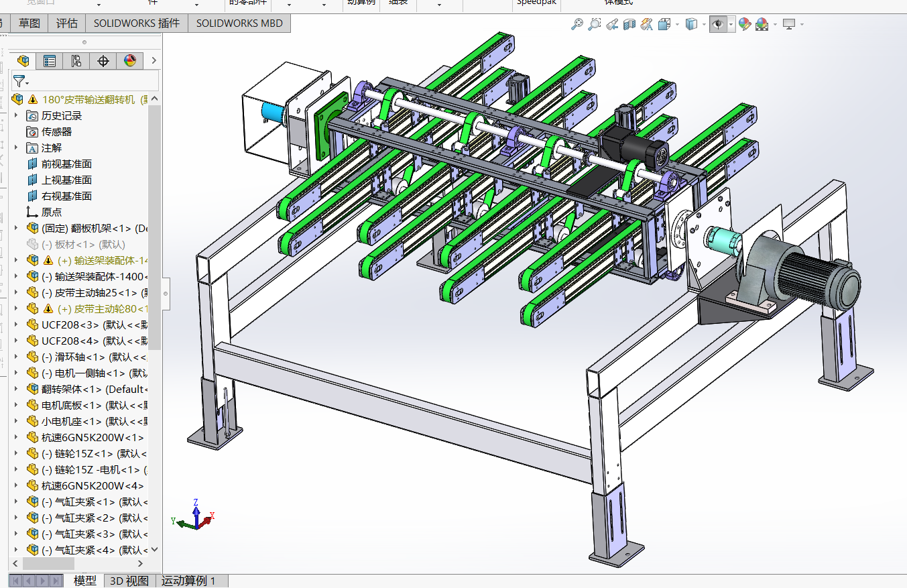The image size is (907, 588).
Task: Toggle the Hide/Show Items eye button
Action: (718, 25)
